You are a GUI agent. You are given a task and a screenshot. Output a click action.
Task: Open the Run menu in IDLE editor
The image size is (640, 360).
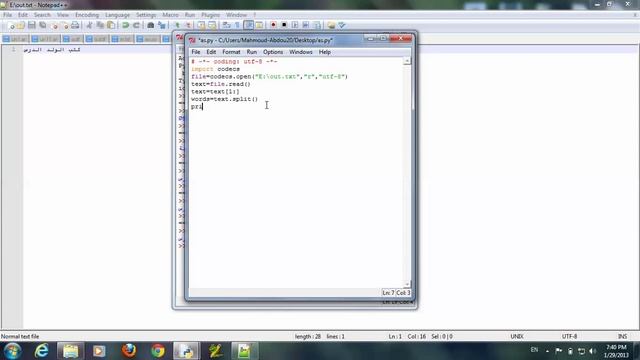[252, 52]
